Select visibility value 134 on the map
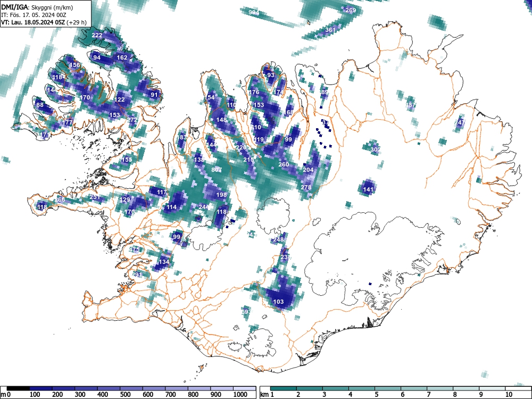The width and height of the screenshot is (532, 399). click(x=164, y=262)
